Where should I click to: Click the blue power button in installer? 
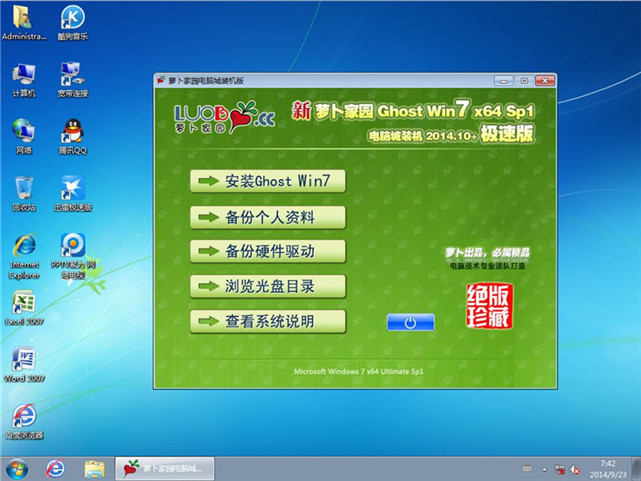coord(410,322)
